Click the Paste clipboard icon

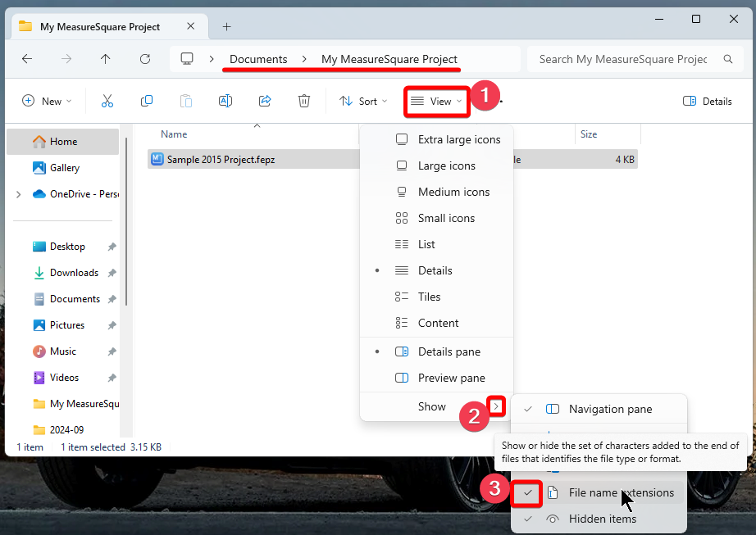click(186, 101)
